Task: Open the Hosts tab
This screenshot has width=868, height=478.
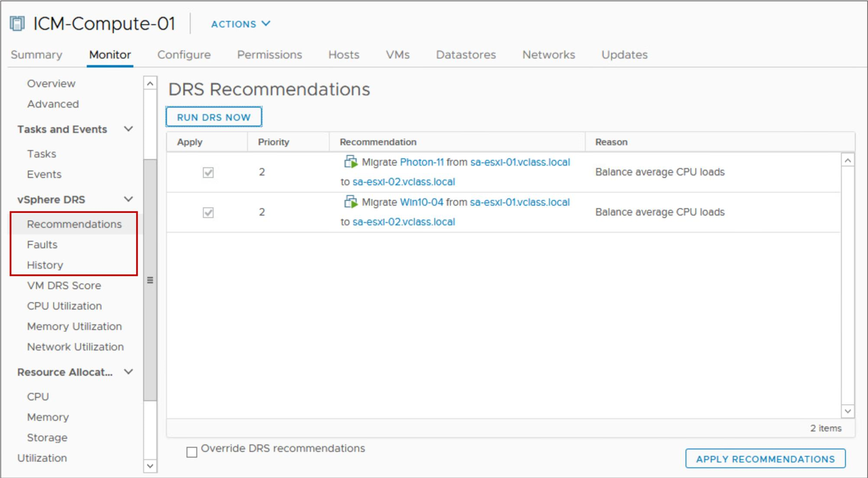Action: tap(344, 55)
